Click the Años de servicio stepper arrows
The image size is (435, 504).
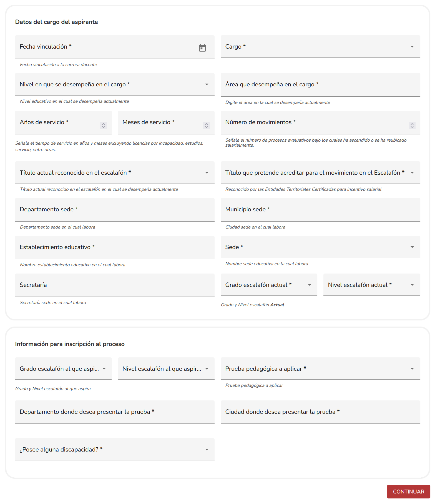pos(104,126)
